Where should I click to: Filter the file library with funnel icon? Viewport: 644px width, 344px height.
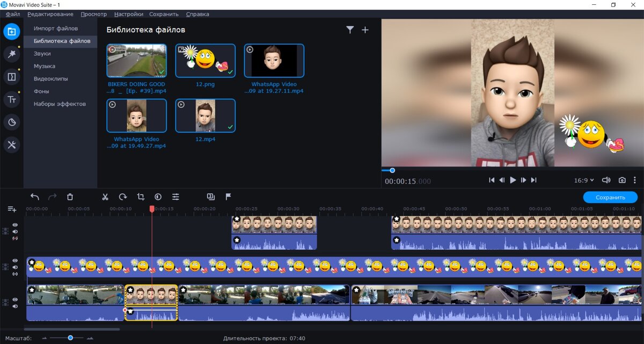click(x=350, y=30)
